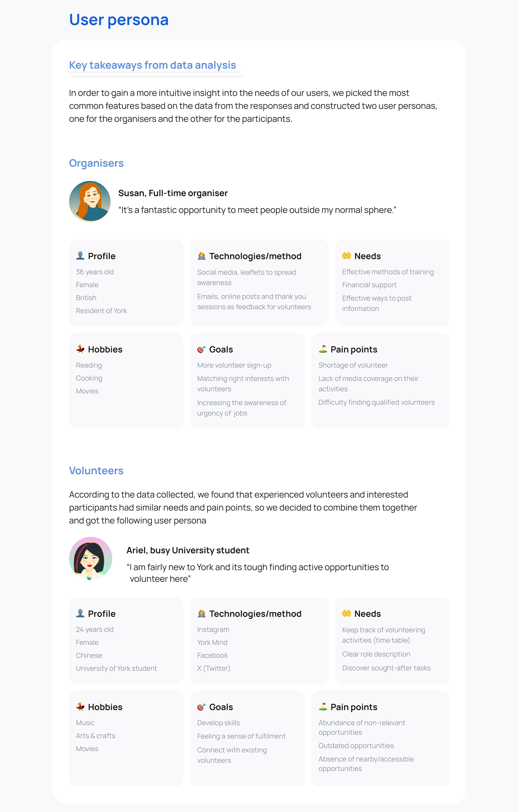
Task: Click 'York Mind' in volunteer technologies
Action: pos(212,642)
